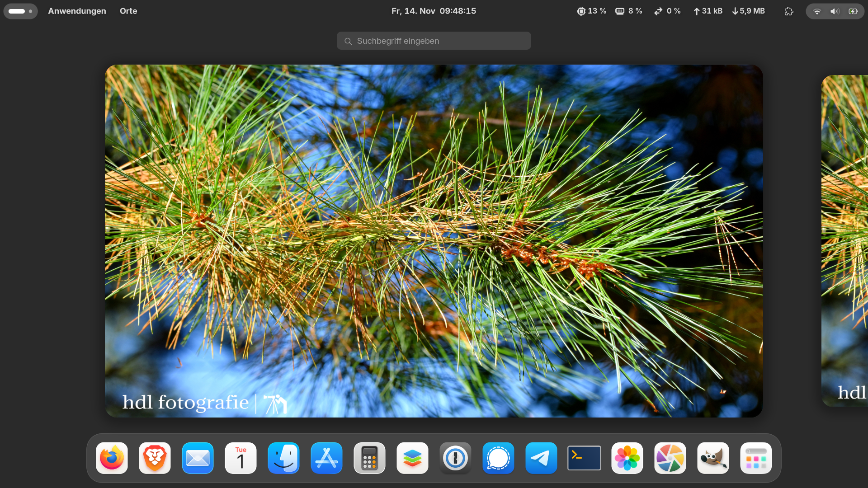This screenshot has width=868, height=488.
Task: Open the 1Password-style password manager
Action: pos(455,458)
